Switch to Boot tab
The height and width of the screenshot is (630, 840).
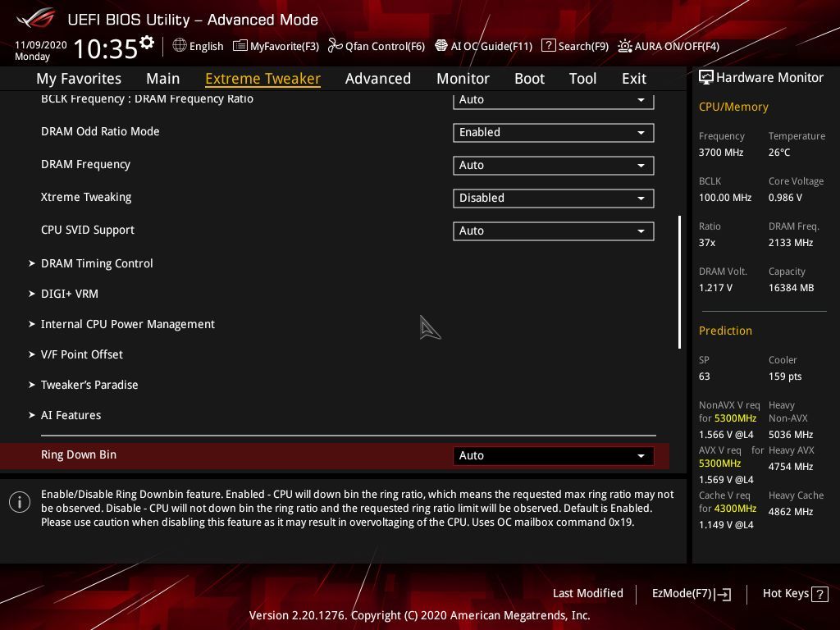[x=529, y=79]
